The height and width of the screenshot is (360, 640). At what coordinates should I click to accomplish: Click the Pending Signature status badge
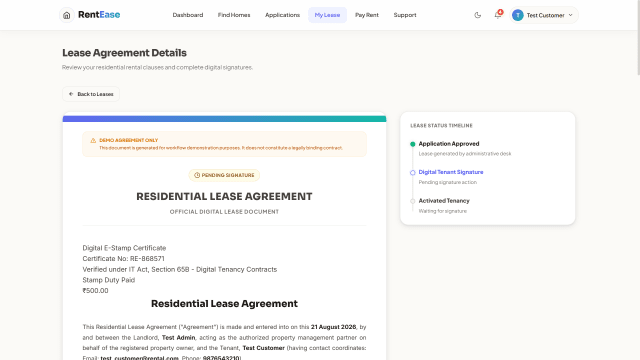tap(224, 175)
